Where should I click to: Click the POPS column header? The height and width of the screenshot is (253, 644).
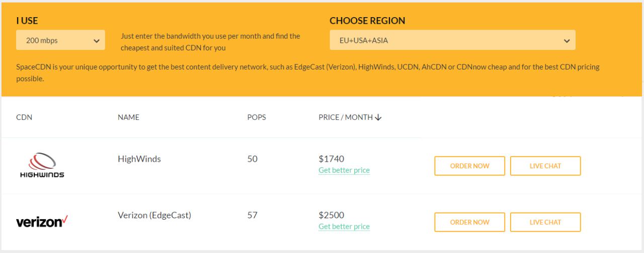(256, 117)
